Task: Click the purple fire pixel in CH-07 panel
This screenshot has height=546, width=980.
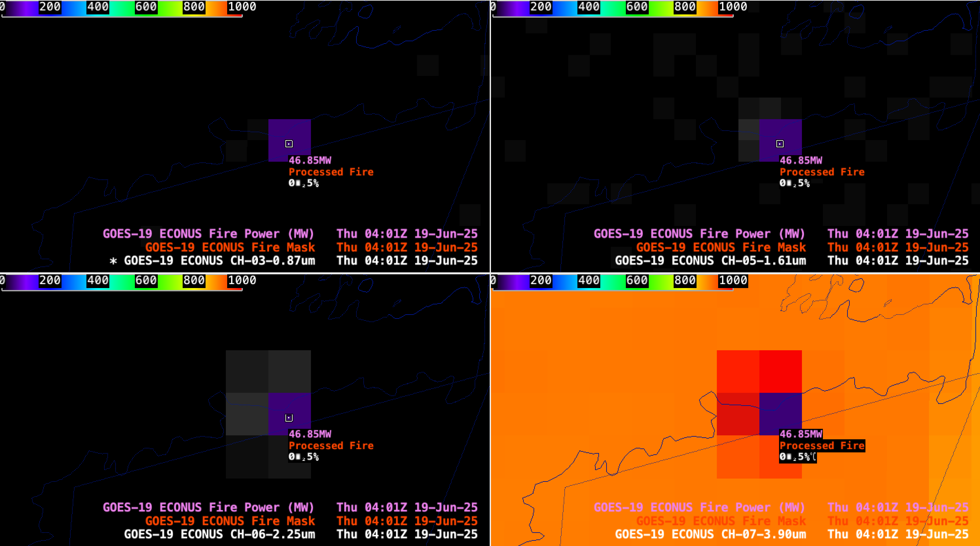Action: pos(781,414)
